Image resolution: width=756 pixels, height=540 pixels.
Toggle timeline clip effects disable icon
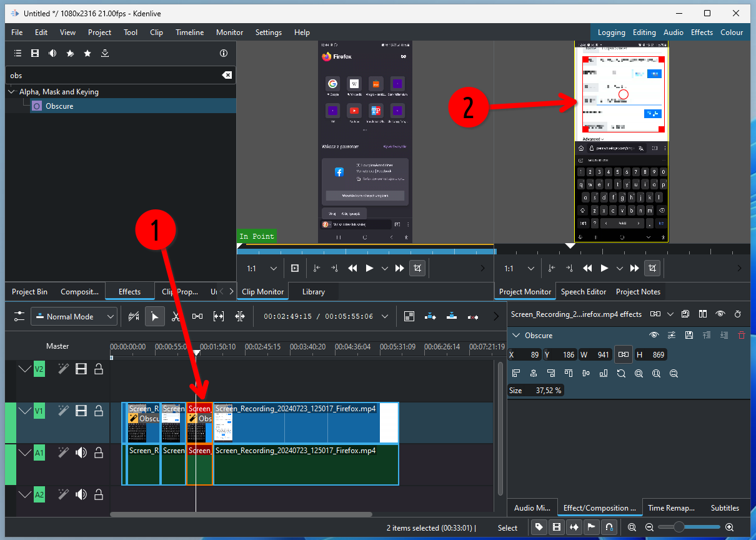point(133,317)
